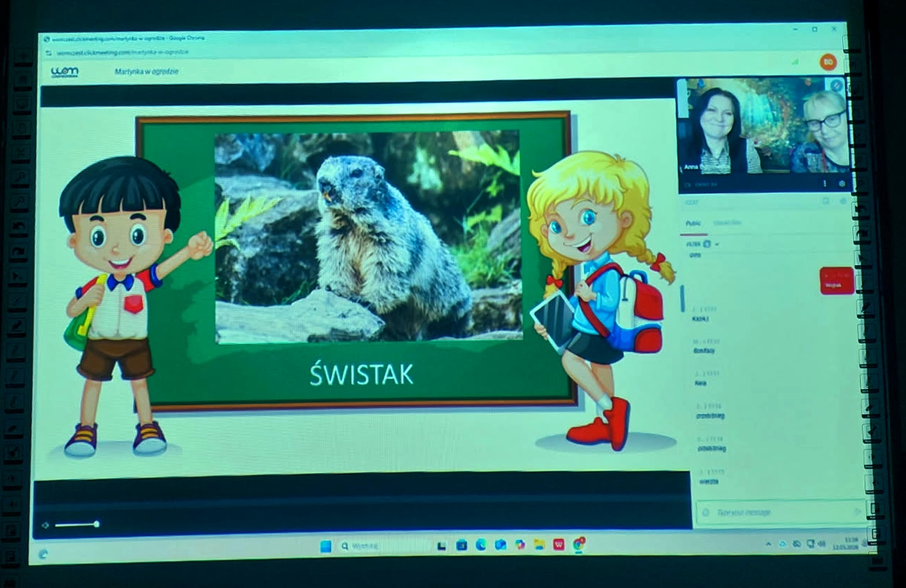Open Chrome from the taskbar
This screenshot has width=906, height=588.
[579, 544]
